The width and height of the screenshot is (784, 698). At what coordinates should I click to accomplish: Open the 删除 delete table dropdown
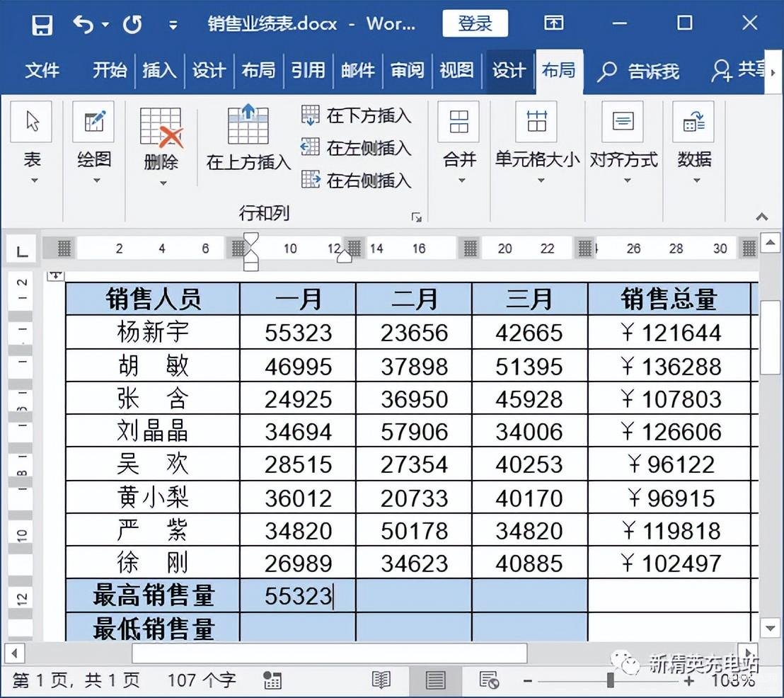(x=161, y=147)
